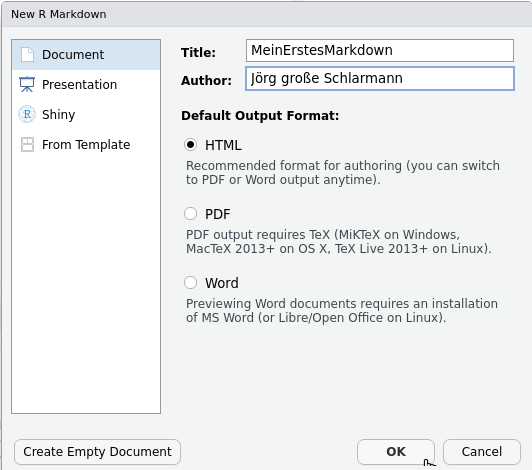Image resolution: width=532 pixels, height=470 pixels.
Task: Select the Word radio button
Action: [190, 283]
